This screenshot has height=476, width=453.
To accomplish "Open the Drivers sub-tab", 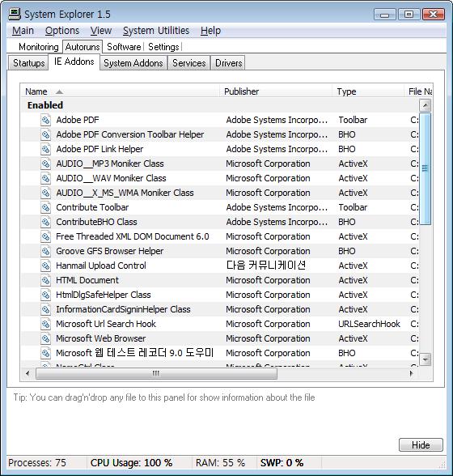I will point(228,63).
